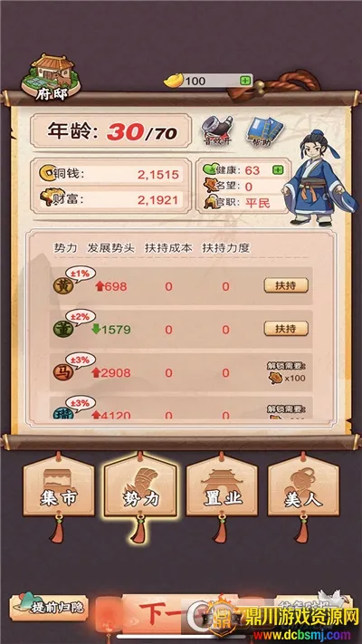Open the 集市 market tab
362x644 pixels.
59,485
